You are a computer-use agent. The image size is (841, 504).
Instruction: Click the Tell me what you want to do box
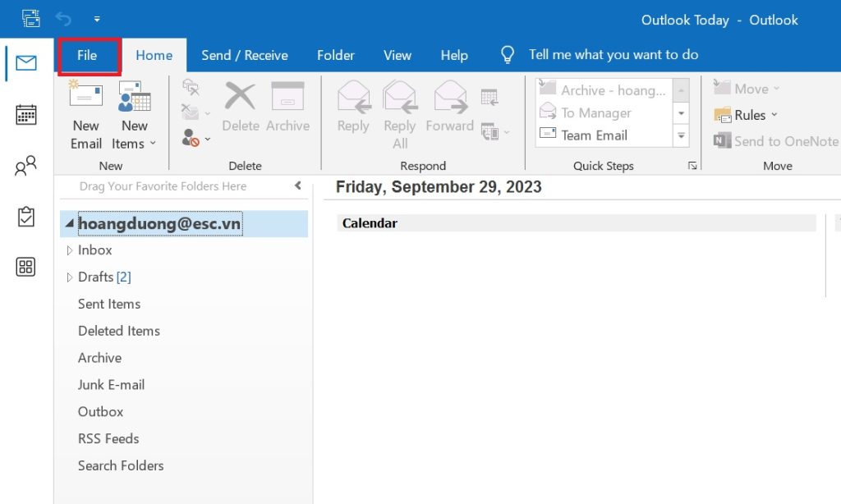click(614, 55)
